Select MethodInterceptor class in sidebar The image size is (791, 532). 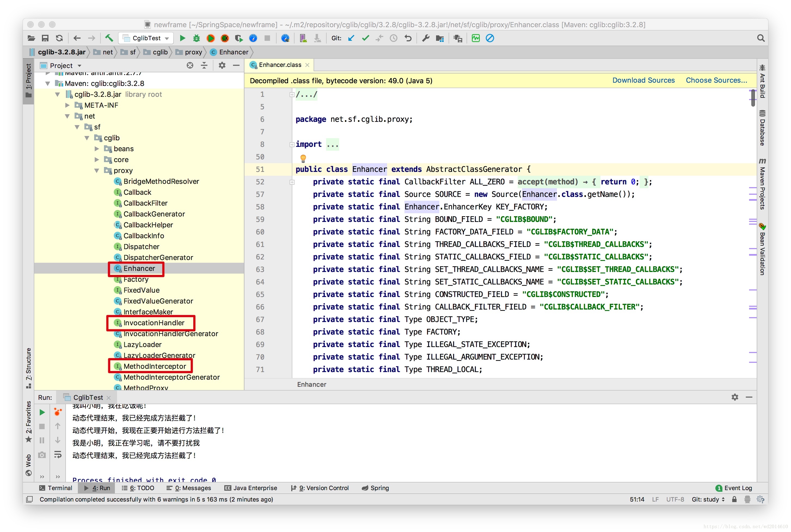pos(153,366)
